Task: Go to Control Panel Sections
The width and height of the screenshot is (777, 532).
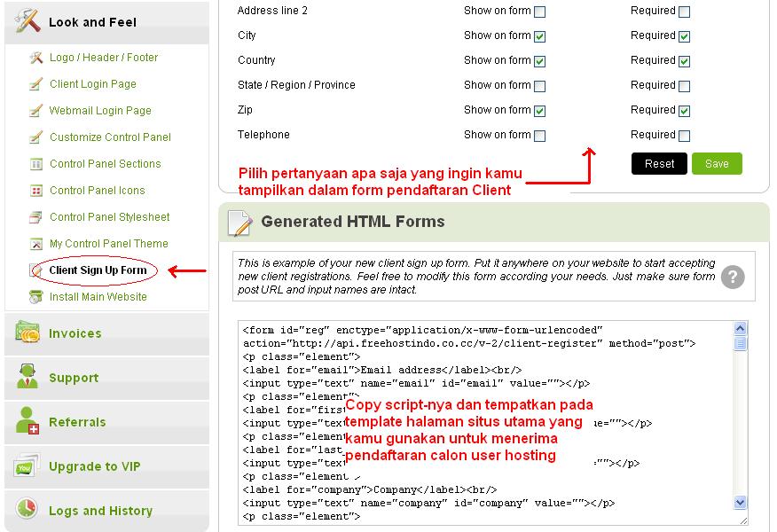Action: (105, 164)
